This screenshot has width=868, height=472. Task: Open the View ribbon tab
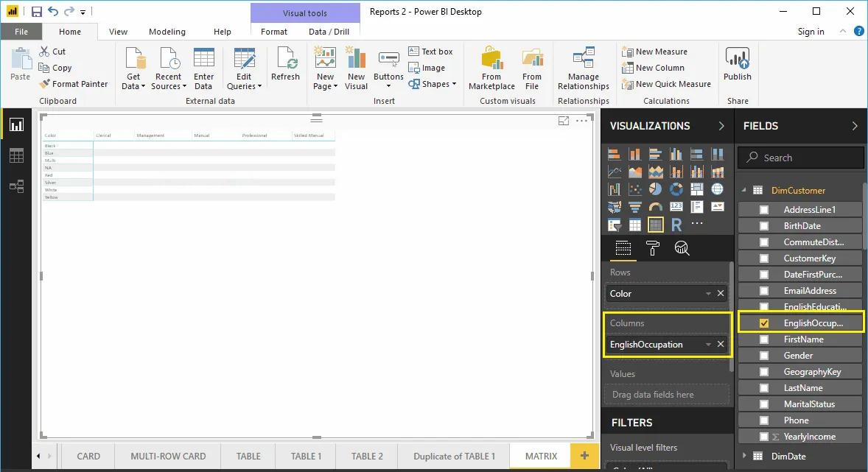tap(118, 32)
